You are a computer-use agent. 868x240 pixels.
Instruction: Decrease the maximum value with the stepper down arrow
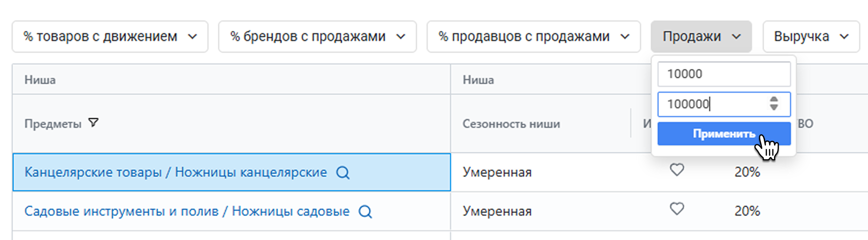point(774,107)
